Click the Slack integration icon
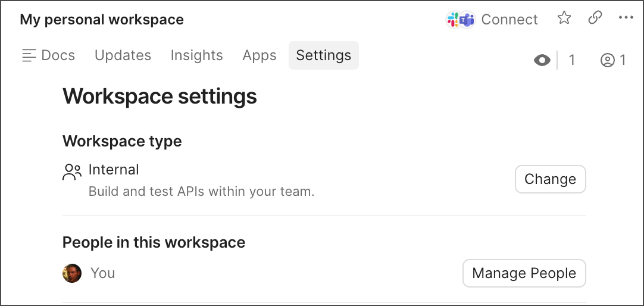The height and width of the screenshot is (306, 644). point(454,20)
